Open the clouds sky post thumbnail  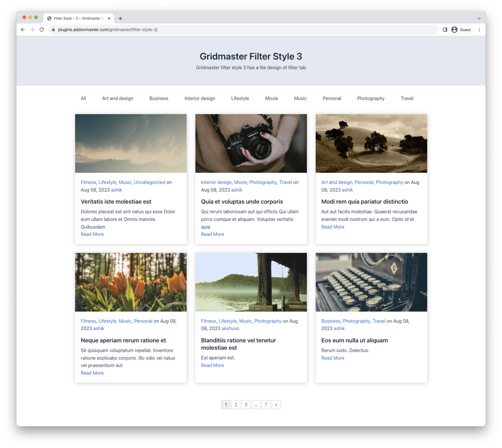(x=131, y=143)
